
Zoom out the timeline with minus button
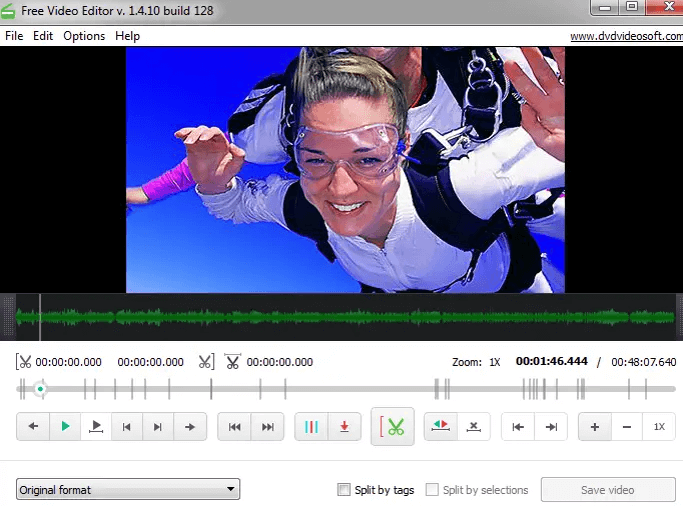(x=627, y=426)
